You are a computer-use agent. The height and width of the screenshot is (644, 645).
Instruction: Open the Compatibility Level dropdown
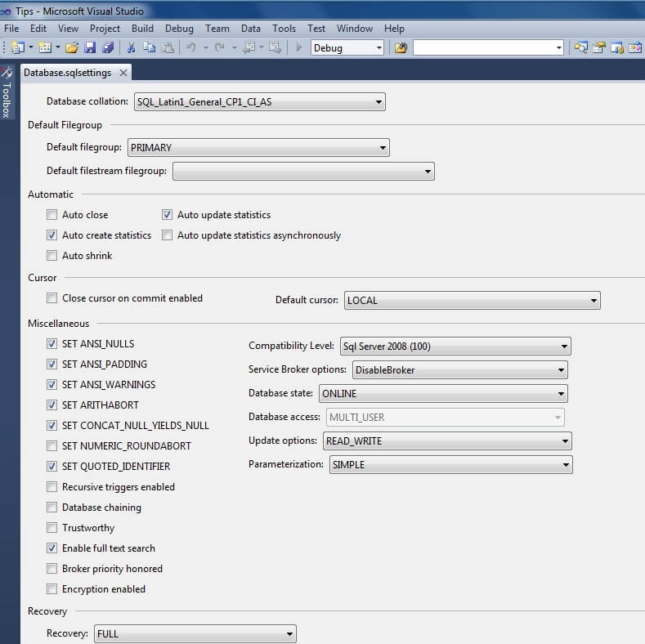[x=455, y=347]
